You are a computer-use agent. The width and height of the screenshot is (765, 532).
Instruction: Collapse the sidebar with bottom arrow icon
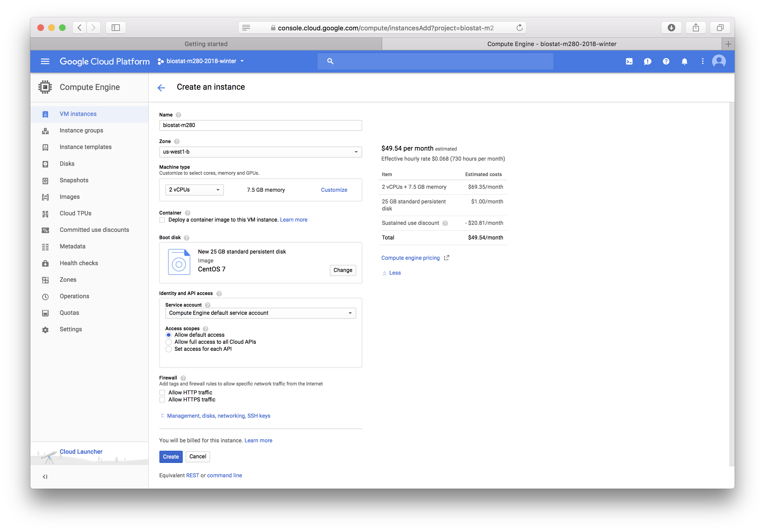[x=45, y=477]
